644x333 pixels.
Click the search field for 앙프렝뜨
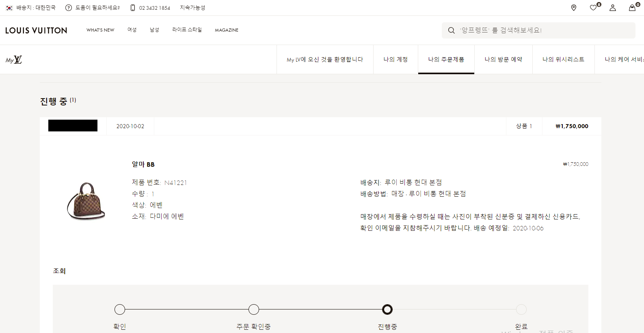coord(538,30)
